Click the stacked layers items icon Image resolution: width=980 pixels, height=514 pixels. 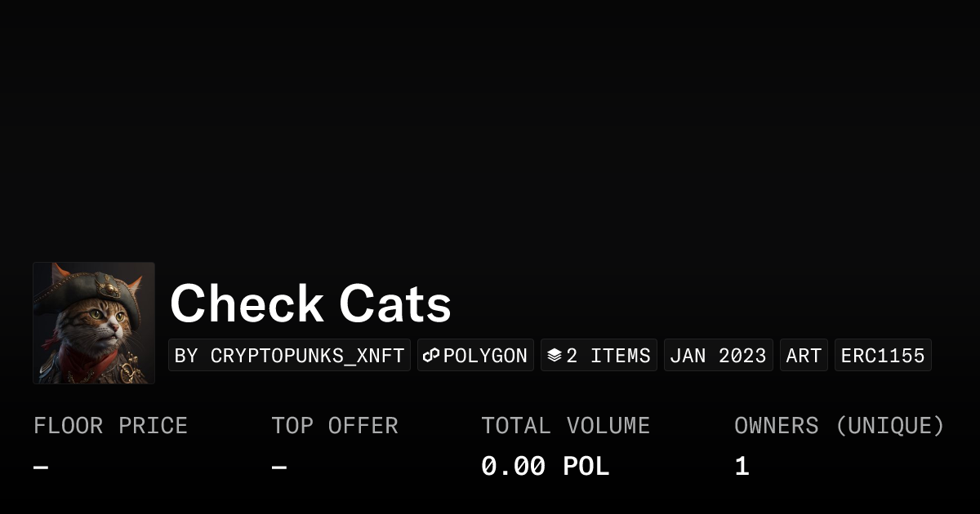click(555, 356)
